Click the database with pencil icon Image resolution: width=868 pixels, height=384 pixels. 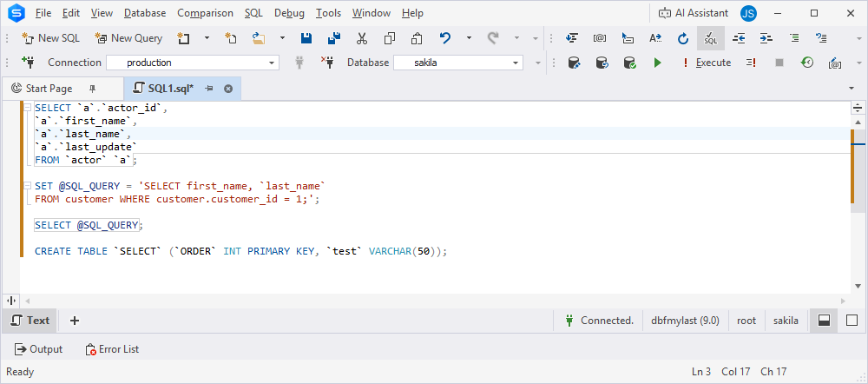tap(574, 63)
